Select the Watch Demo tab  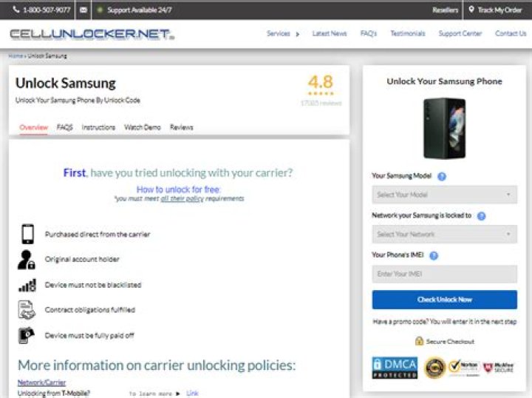(x=143, y=127)
